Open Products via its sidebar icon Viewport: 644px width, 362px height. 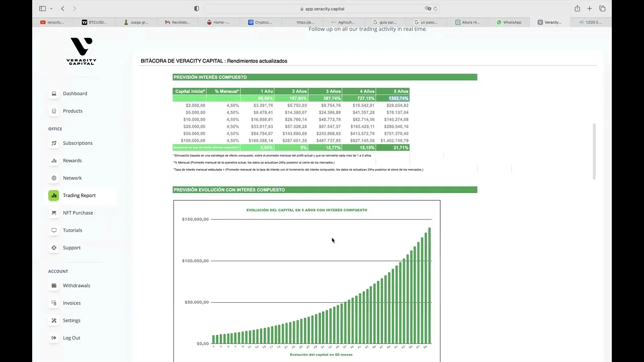point(54,111)
